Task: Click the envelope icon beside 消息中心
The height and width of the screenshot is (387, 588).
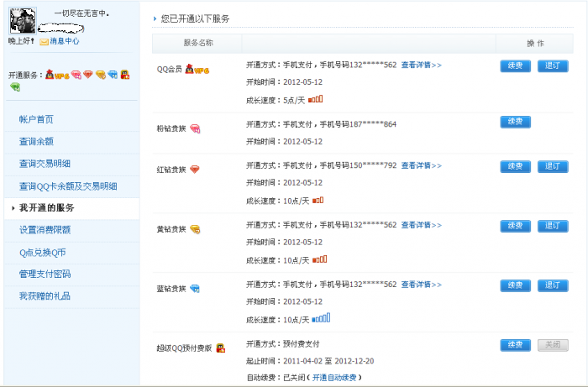Action: [45, 42]
